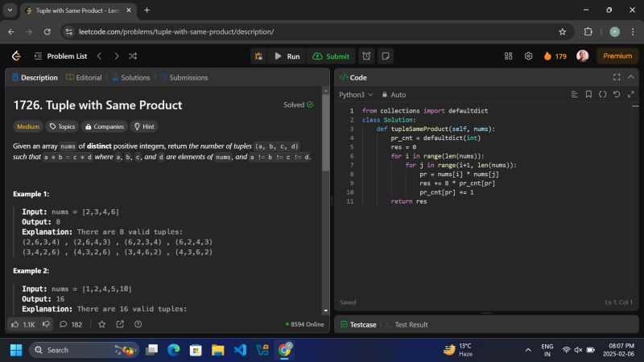
Task: Click code line 9 res += 8
Action: [x=457, y=183]
